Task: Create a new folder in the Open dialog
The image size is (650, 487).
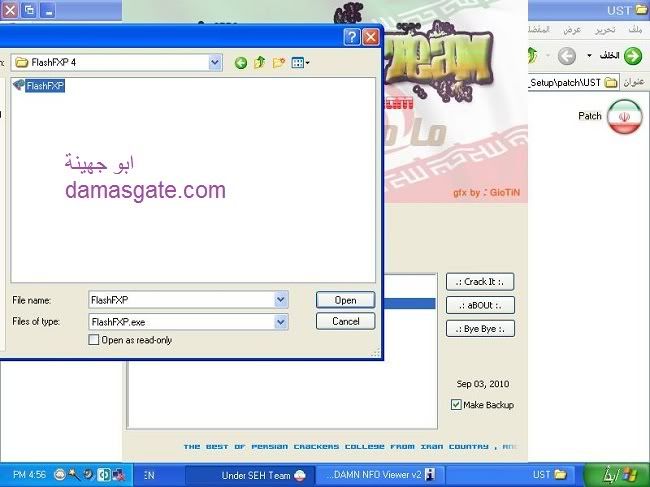Action: click(279, 63)
